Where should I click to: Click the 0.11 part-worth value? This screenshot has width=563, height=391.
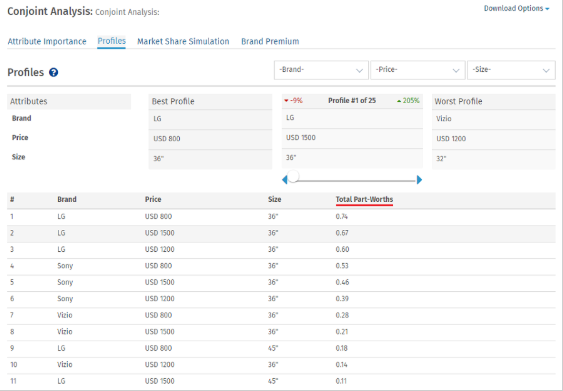[341, 381]
